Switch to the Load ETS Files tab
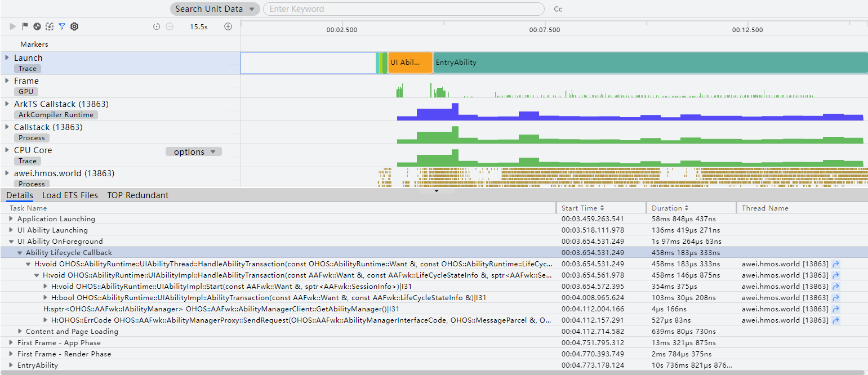868x375 pixels. pos(70,195)
